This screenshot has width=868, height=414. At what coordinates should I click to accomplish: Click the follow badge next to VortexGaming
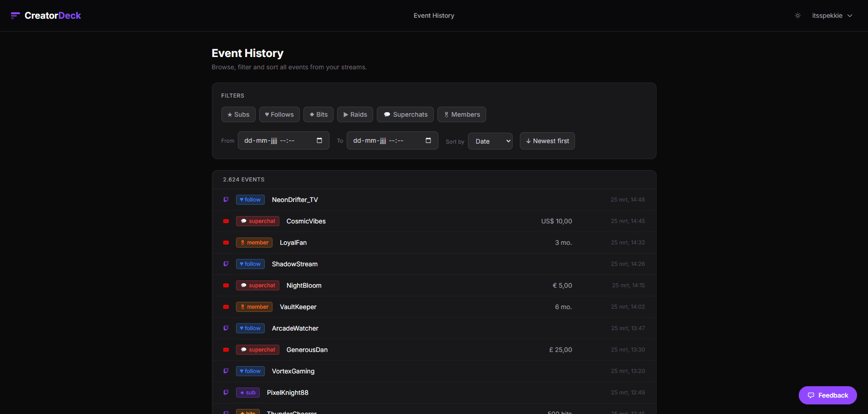(x=250, y=371)
